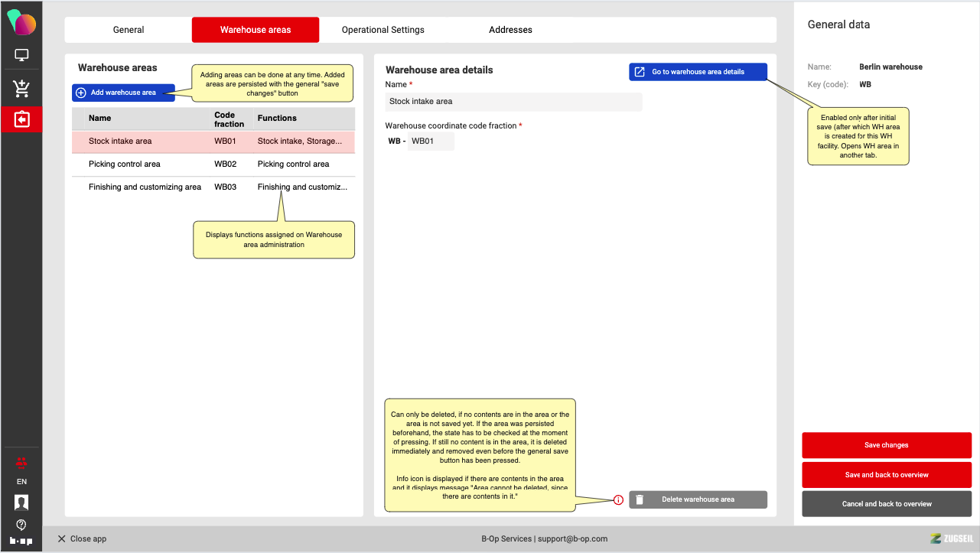Click the Name input field
Image resolution: width=980 pixels, height=553 pixels.
pyautogui.click(x=513, y=102)
